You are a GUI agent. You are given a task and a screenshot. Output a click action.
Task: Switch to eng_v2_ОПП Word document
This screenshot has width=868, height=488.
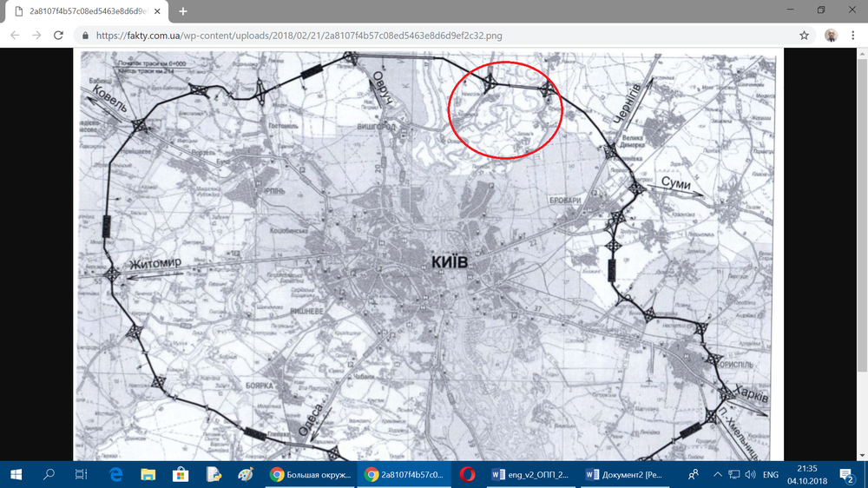click(529, 474)
